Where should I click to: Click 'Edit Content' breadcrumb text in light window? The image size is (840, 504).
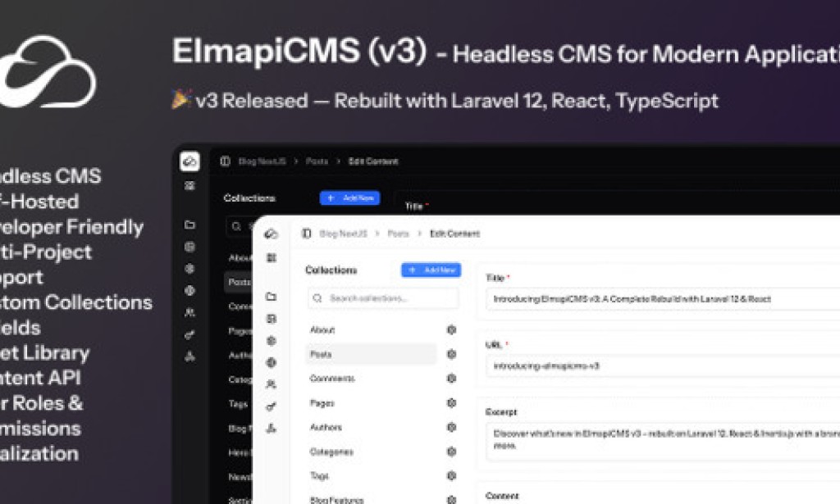click(454, 234)
